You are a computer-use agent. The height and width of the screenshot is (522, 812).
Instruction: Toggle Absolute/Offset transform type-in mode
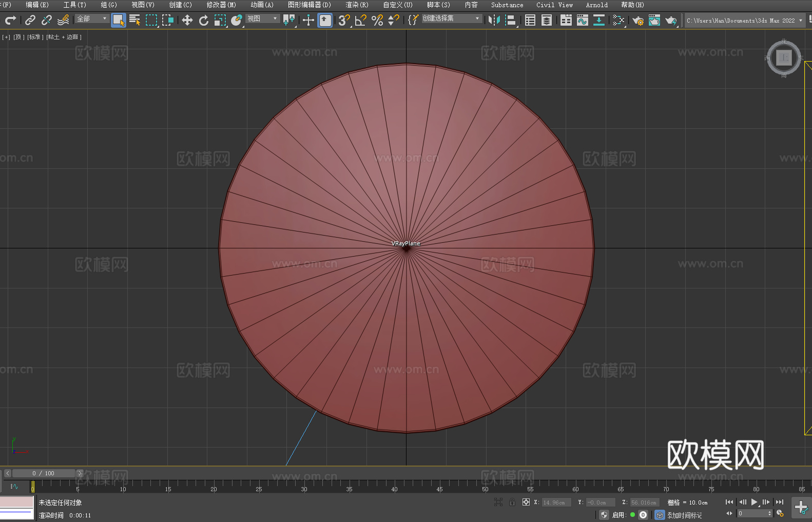pos(526,502)
